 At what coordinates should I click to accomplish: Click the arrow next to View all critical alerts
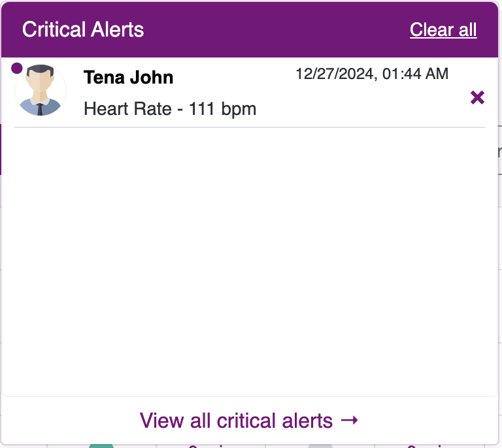point(349,420)
